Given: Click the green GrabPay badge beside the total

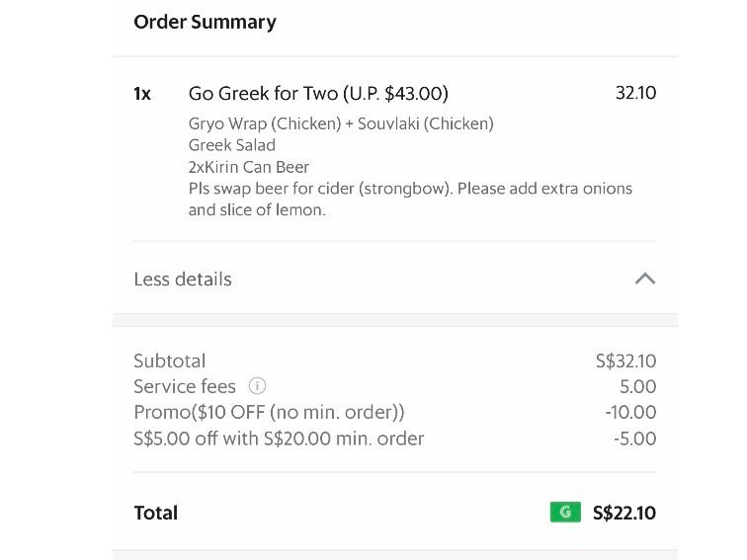Looking at the screenshot, I should pos(565,513).
